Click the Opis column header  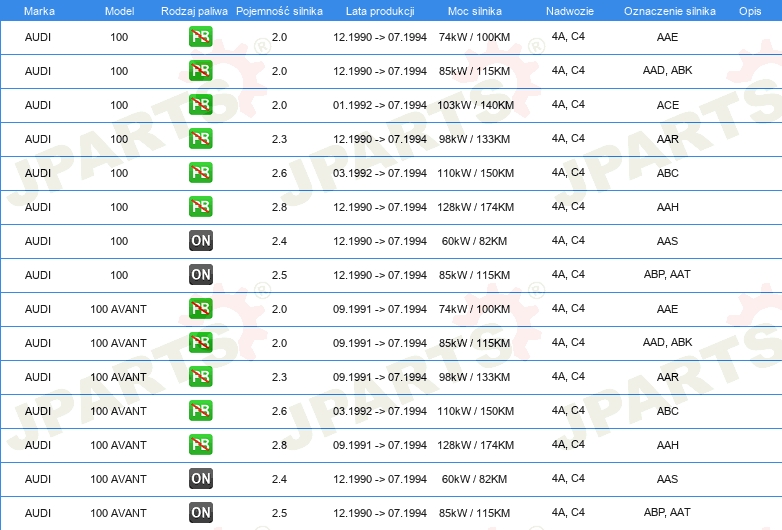click(x=750, y=11)
